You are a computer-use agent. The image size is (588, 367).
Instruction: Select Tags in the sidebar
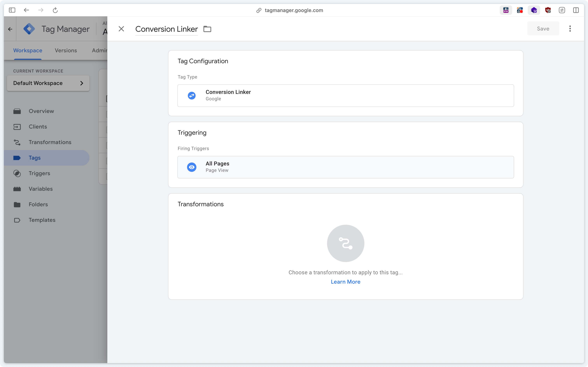coord(47,157)
